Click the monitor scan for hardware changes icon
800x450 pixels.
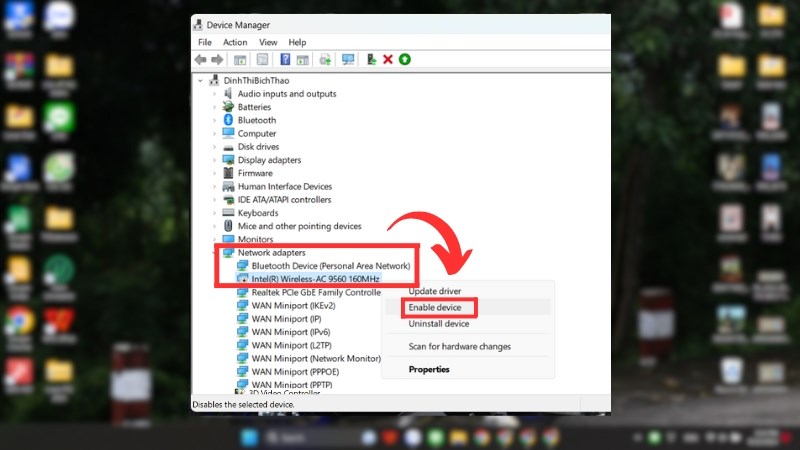pos(348,60)
